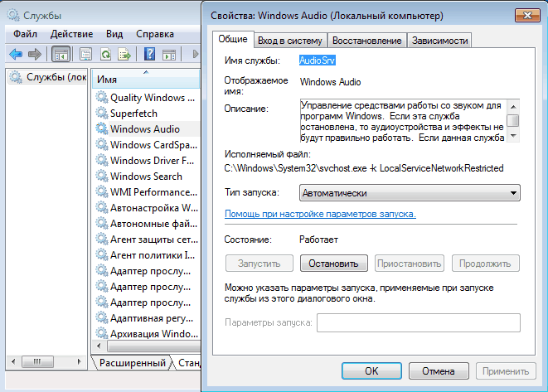Image resolution: width=548 pixels, height=392 pixels.
Task: Click the Продолжить button
Action: [486, 264]
